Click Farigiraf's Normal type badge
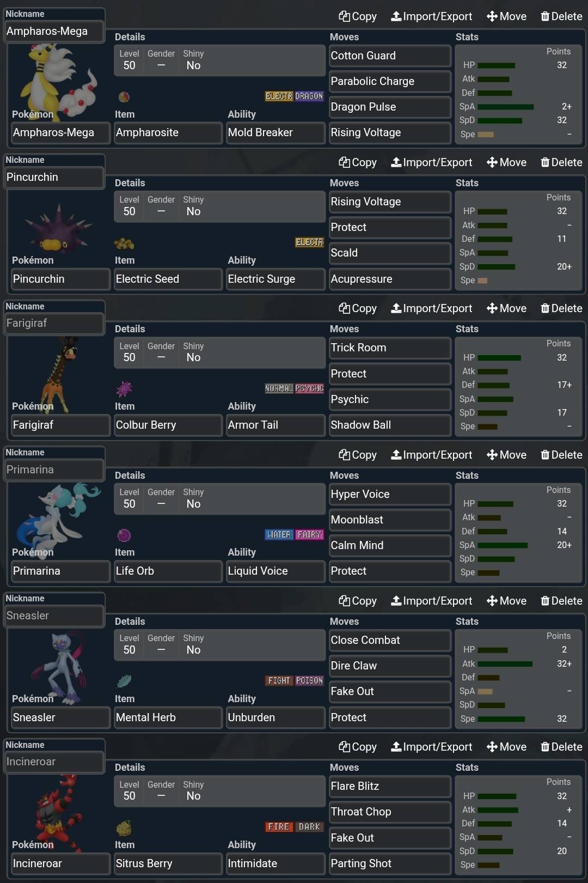The width and height of the screenshot is (588, 883). point(279,388)
